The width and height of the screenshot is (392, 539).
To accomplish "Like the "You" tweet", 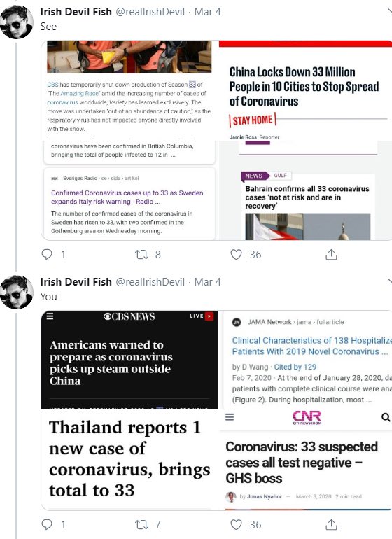I will (x=236, y=524).
